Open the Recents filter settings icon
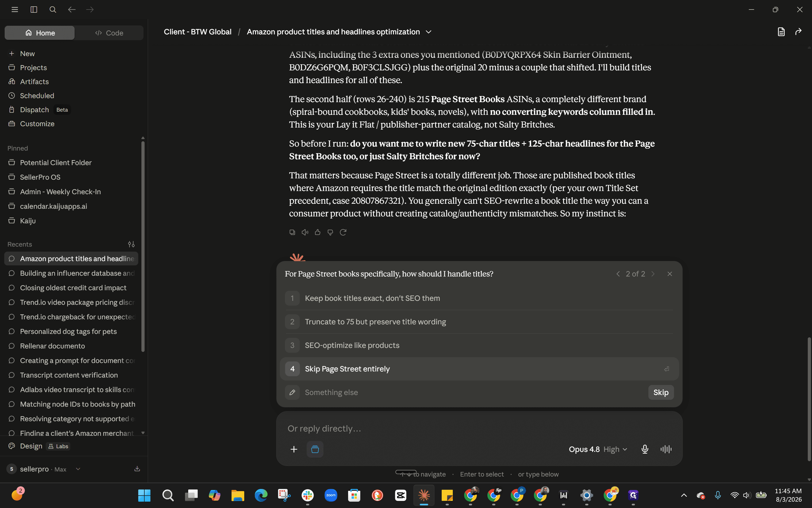 tap(131, 244)
